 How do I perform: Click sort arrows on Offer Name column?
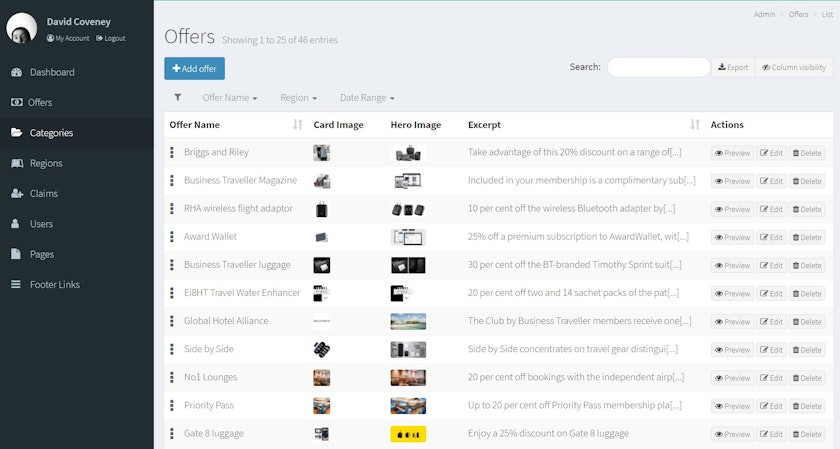click(x=297, y=125)
